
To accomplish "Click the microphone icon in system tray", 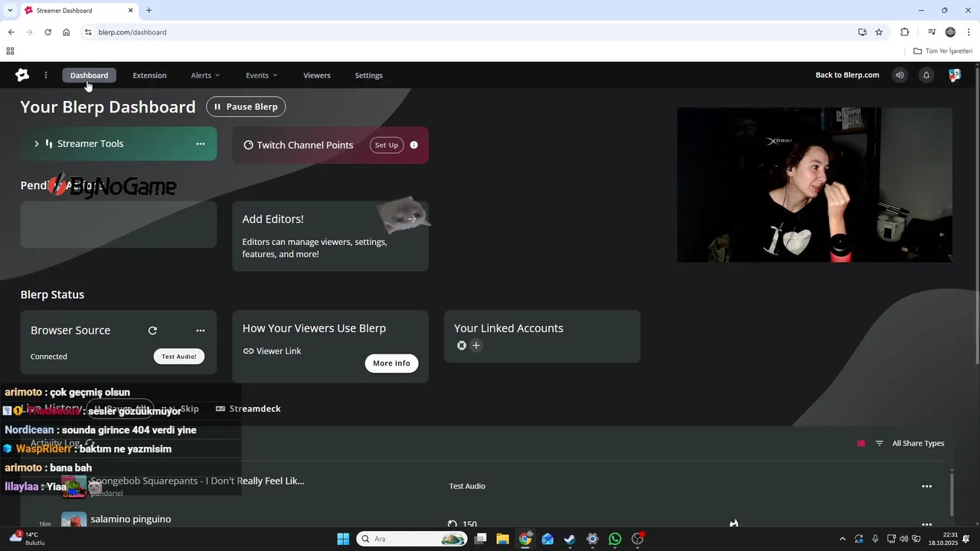I will coord(875,539).
